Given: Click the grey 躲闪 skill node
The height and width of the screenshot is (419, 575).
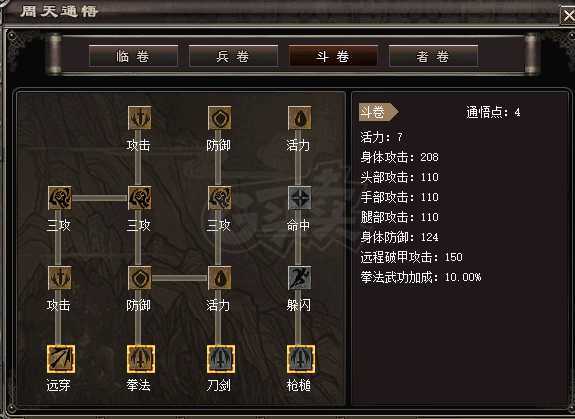Looking at the screenshot, I should 300,278.
